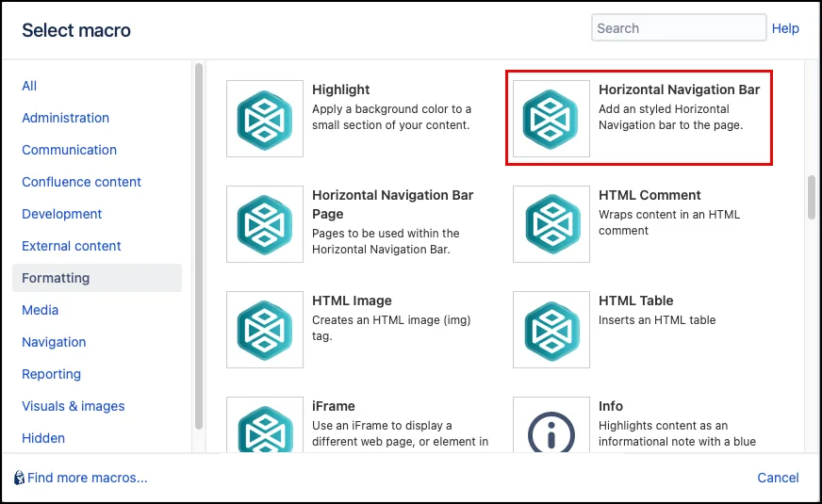This screenshot has width=822, height=504.
Task: Select the Formatting category
Action: 97,278
